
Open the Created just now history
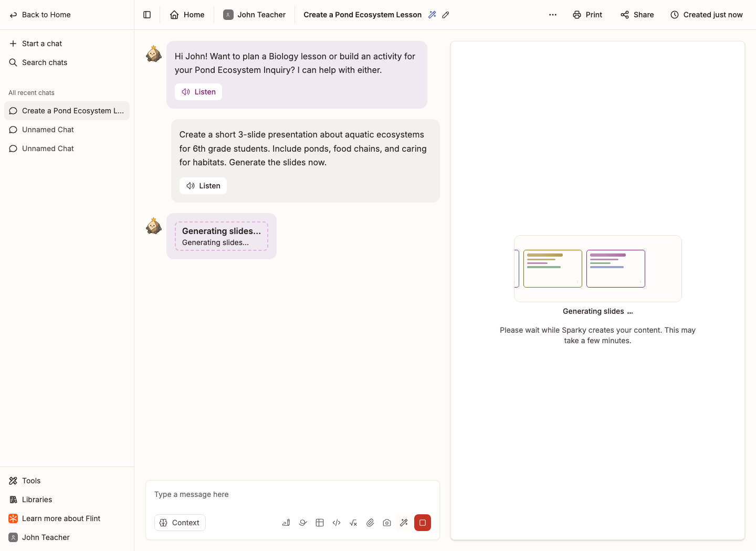click(707, 15)
